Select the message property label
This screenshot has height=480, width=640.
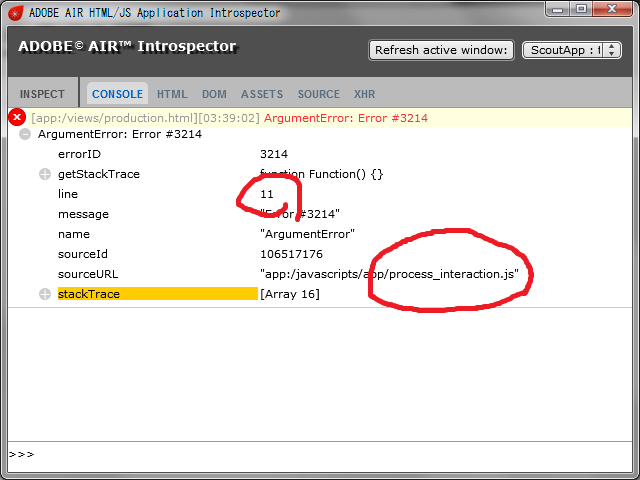[83, 214]
